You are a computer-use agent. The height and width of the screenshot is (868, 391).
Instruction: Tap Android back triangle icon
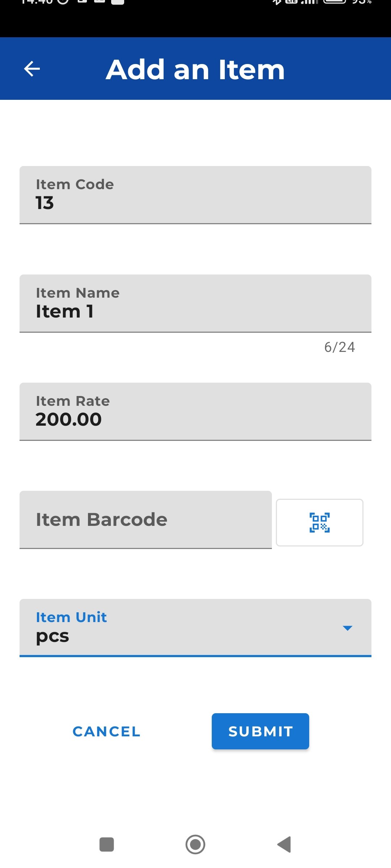[x=284, y=844]
